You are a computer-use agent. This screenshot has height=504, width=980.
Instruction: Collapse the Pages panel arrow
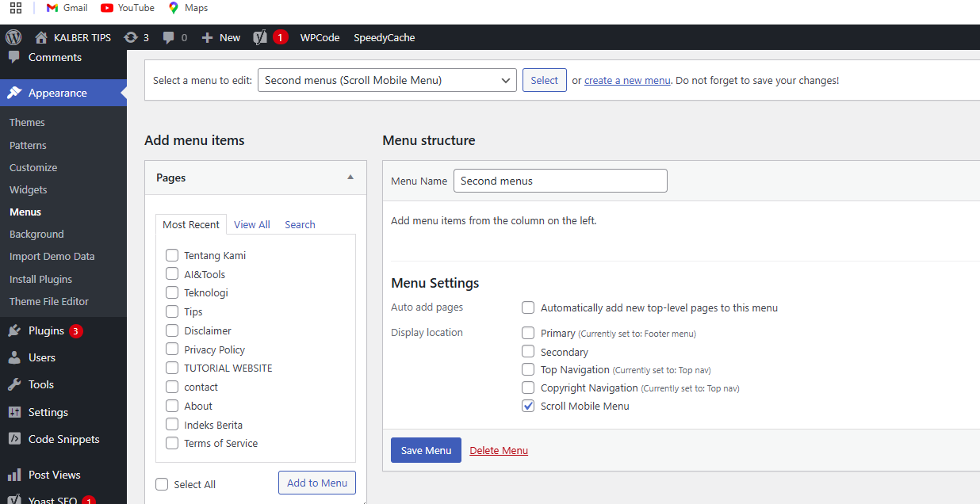[350, 178]
